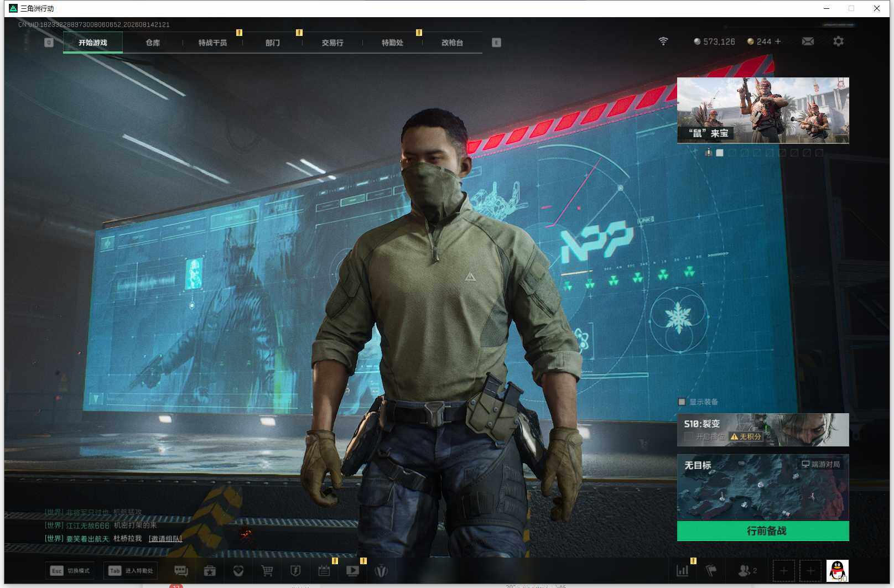Screen dimensions: 894x588
Task: Switch to the 改枪台 tab
Action: point(452,43)
